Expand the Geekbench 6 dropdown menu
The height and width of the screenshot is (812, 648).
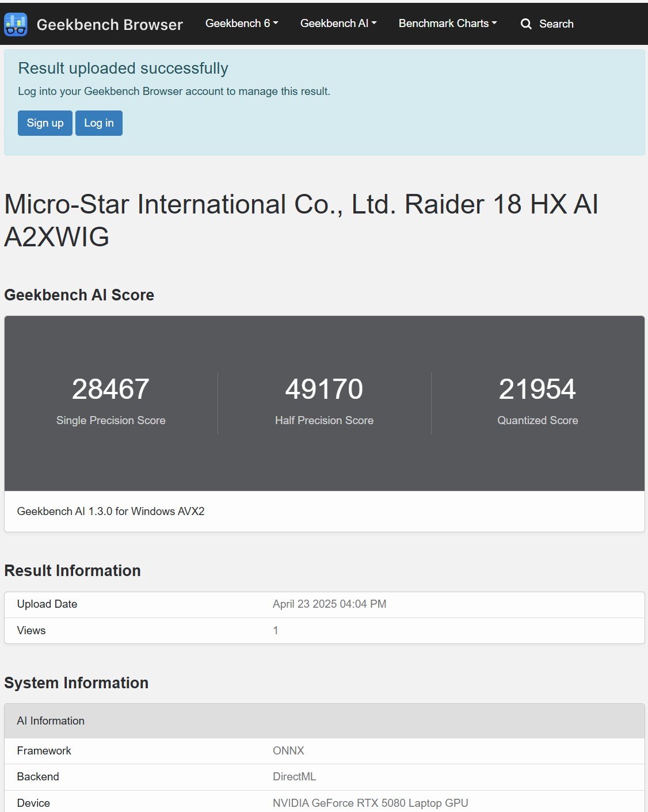point(242,24)
